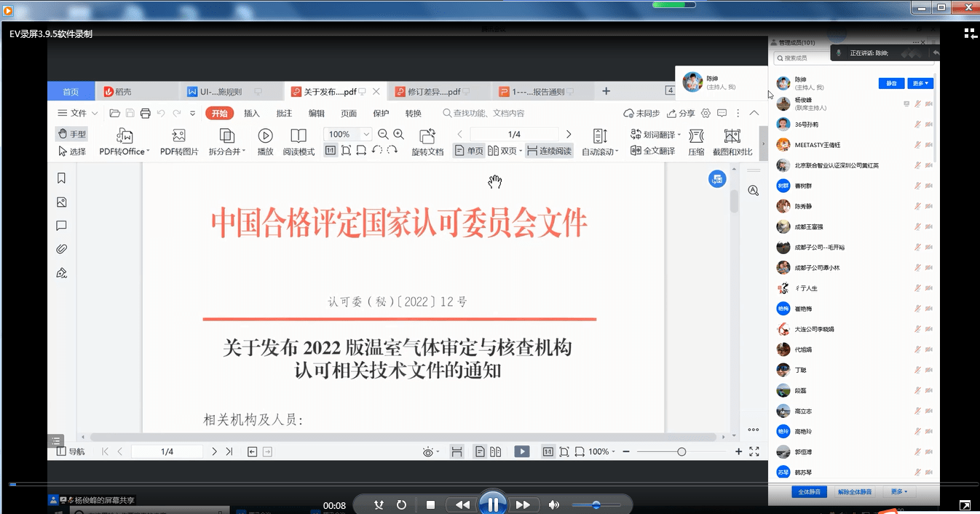980x514 pixels.
Task: Mute all participants via 全体静音
Action: 809,491
